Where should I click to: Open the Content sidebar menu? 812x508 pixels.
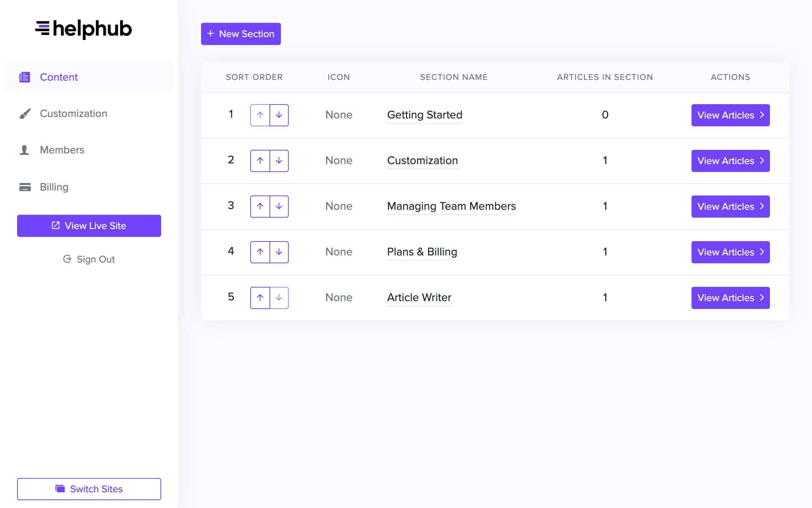pyautogui.click(x=59, y=77)
